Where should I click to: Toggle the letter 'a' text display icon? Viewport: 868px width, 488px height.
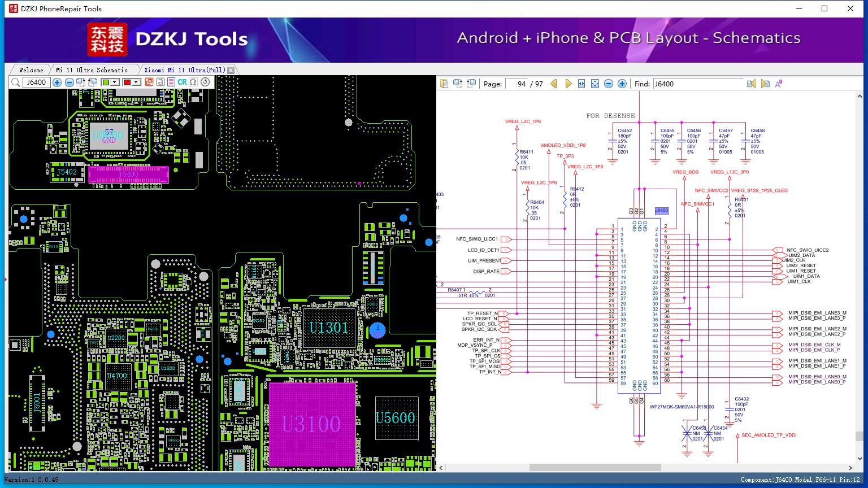pyautogui.click(x=160, y=82)
